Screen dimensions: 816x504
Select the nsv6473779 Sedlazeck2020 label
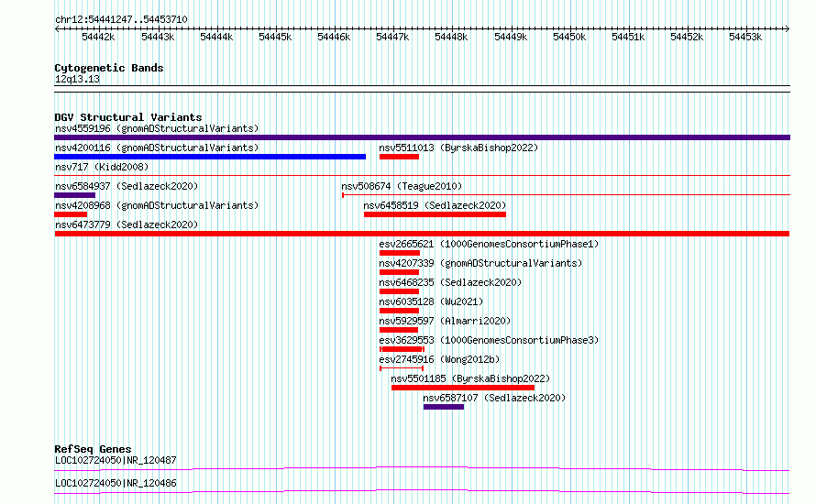click(127, 225)
